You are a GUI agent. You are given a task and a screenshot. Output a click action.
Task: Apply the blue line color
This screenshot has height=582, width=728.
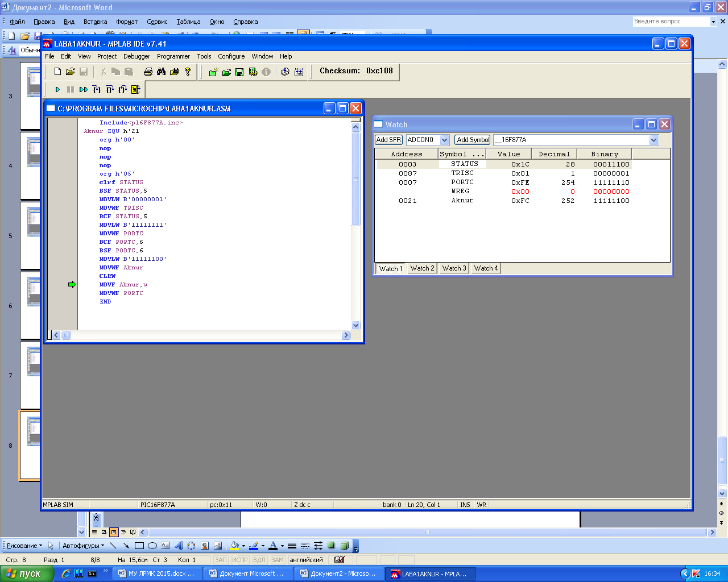click(x=254, y=546)
